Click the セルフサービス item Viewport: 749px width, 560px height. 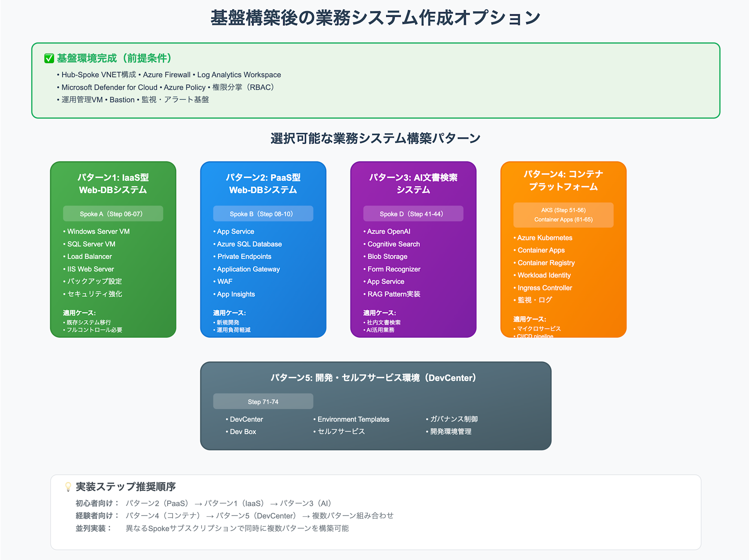(339, 432)
